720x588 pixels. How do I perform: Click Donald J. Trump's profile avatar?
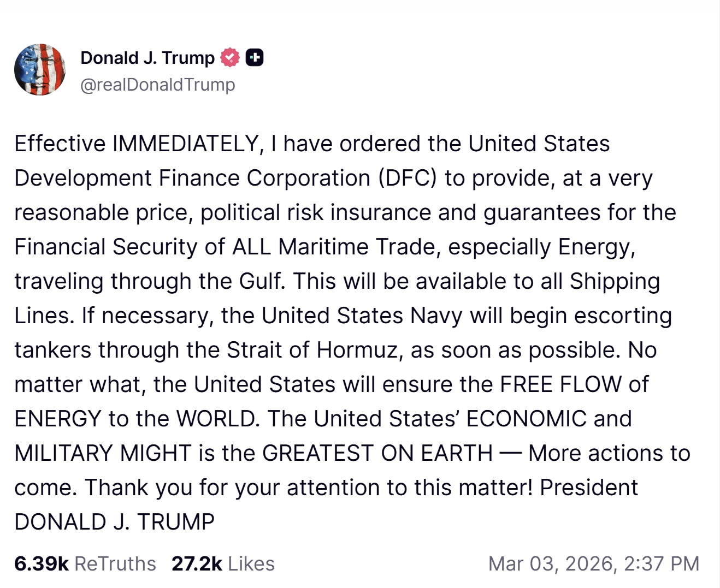(x=40, y=70)
